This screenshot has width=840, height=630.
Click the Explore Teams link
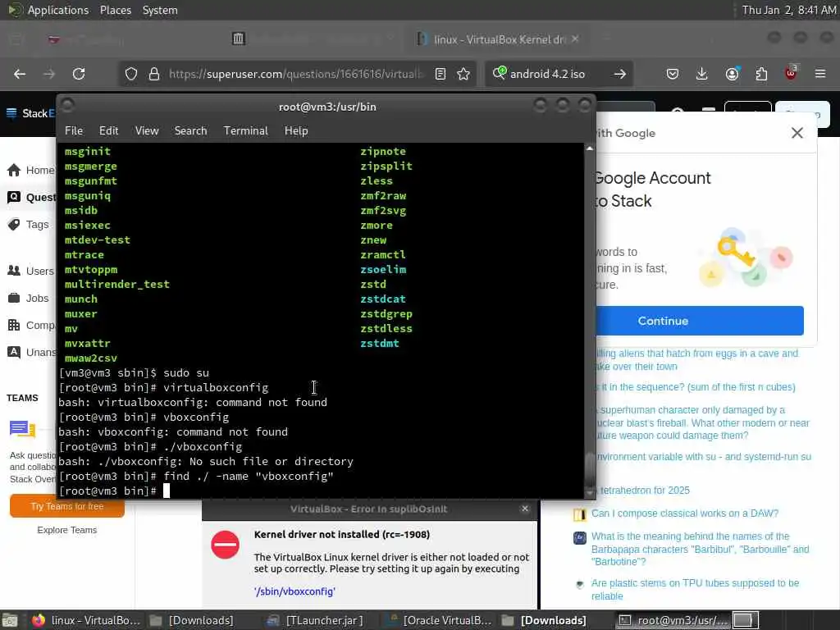pyautogui.click(x=67, y=530)
